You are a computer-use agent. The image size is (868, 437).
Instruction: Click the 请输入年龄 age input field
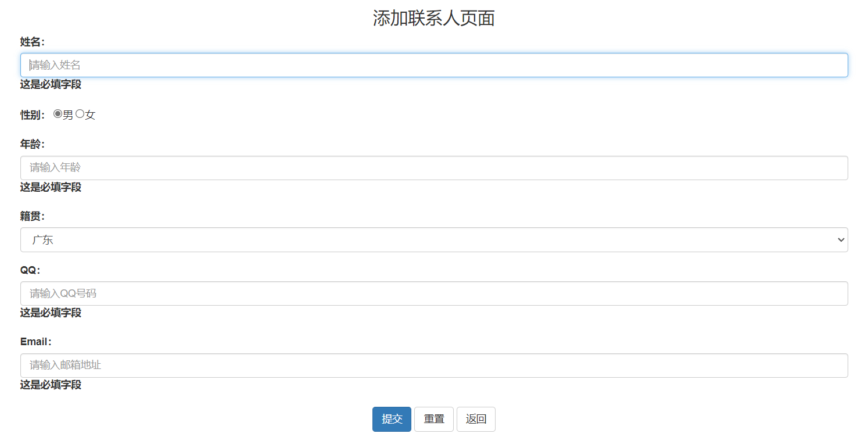pos(433,167)
